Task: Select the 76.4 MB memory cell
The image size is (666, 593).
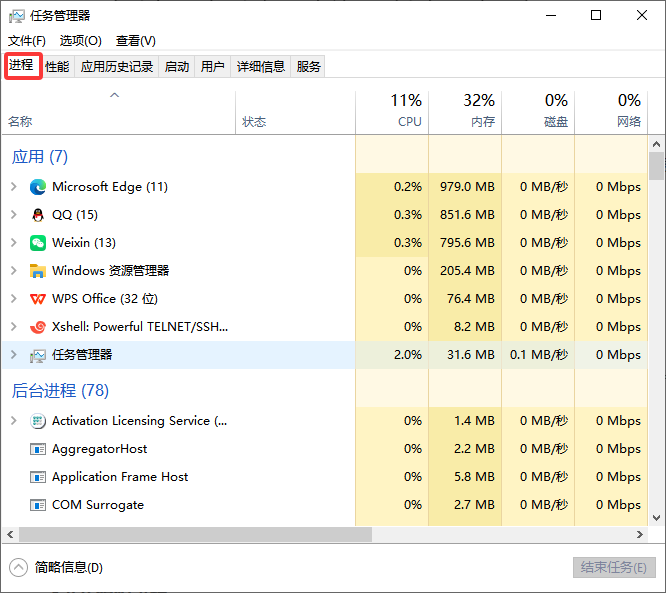Action: tap(465, 299)
